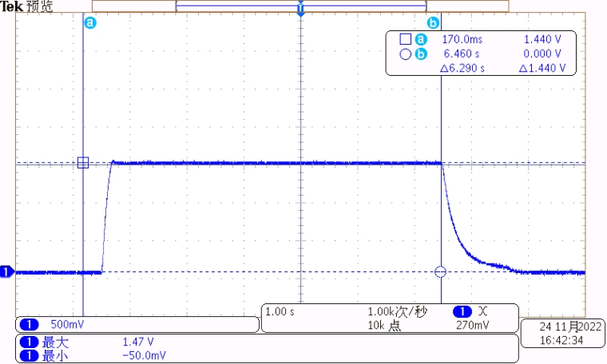Click the 1.00 s timebase readout
This screenshot has width=607, height=364.
280,311
